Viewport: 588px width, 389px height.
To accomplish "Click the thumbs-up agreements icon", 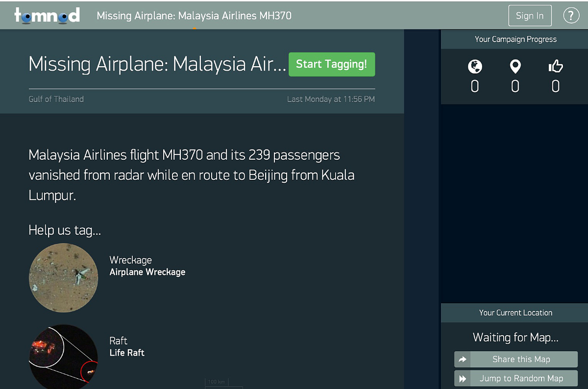I will click(x=555, y=67).
